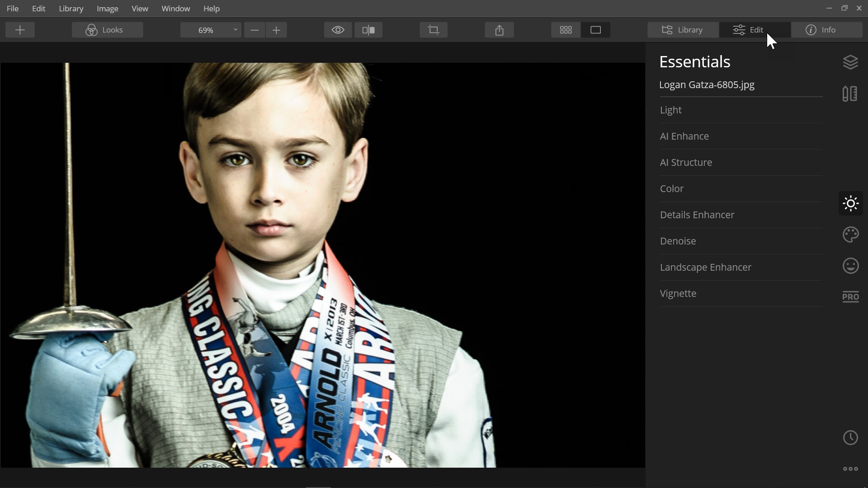Switch to the Library tab
The width and height of the screenshot is (868, 488).
tap(683, 30)
